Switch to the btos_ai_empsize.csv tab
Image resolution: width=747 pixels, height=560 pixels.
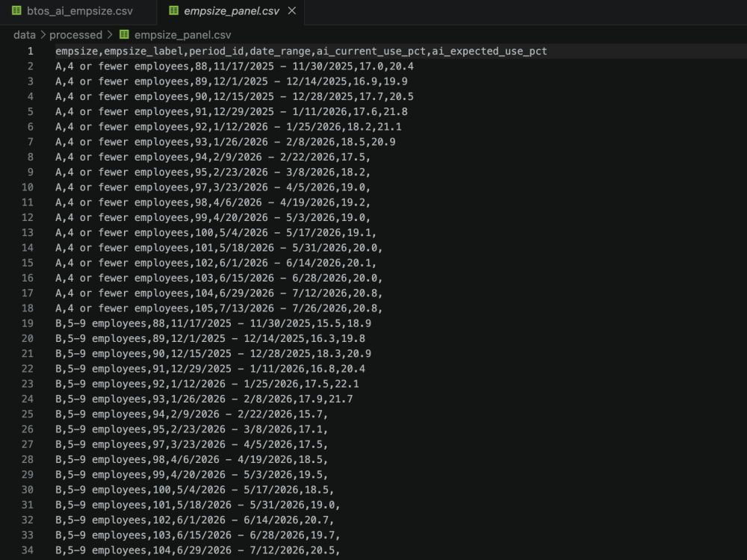click(x=78, y=11)
